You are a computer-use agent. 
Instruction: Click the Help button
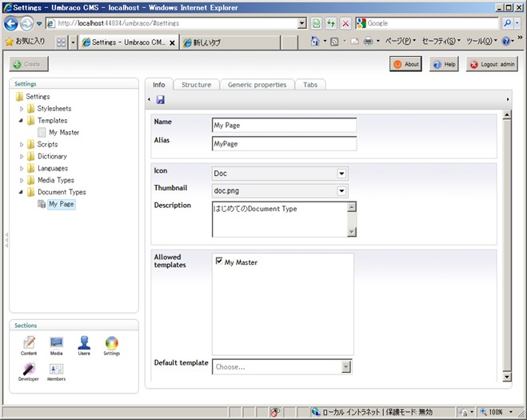click(x=444, y=64)
